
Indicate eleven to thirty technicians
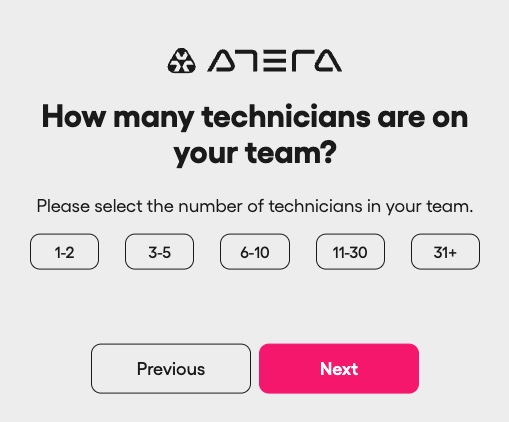(350, 252)
